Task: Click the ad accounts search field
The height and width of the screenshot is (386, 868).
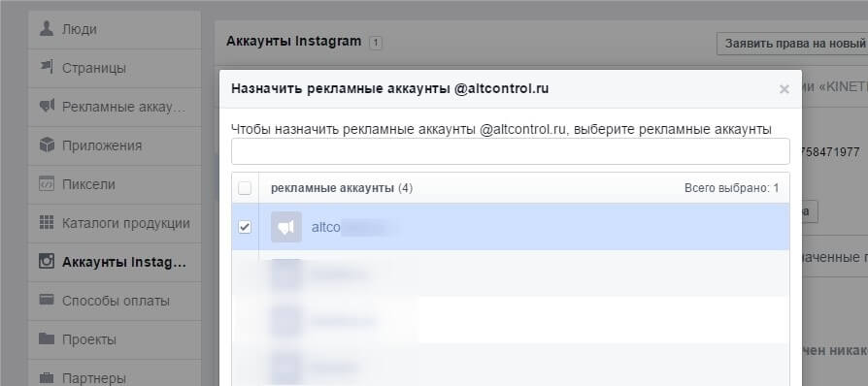Action: pyautogui.click(x=511, y=151)
